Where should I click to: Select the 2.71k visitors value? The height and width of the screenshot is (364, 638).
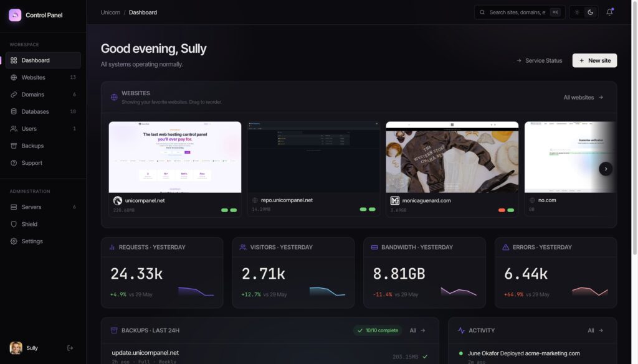(264, 274)
